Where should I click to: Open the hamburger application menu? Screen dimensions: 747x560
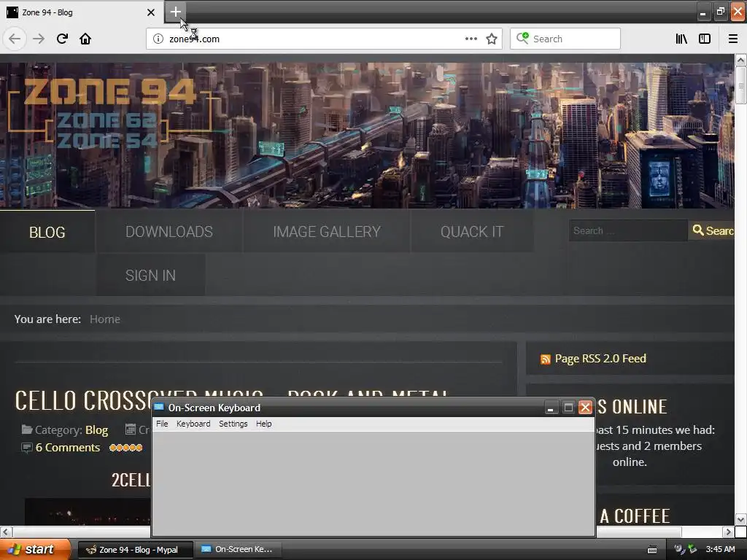point(733,39)
